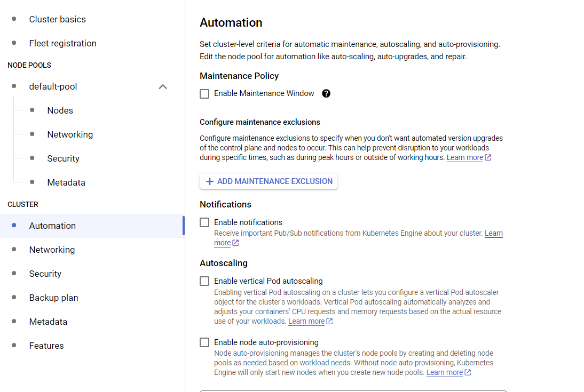Click external link icon after maintenance exclusions Learn more
Screen dimensions: 584x392
[x=488, y=157]
